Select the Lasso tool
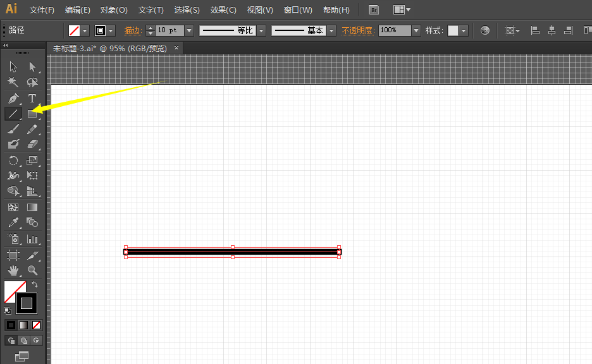Viewport: 592px width, 364px height. [x=32, y=82]
